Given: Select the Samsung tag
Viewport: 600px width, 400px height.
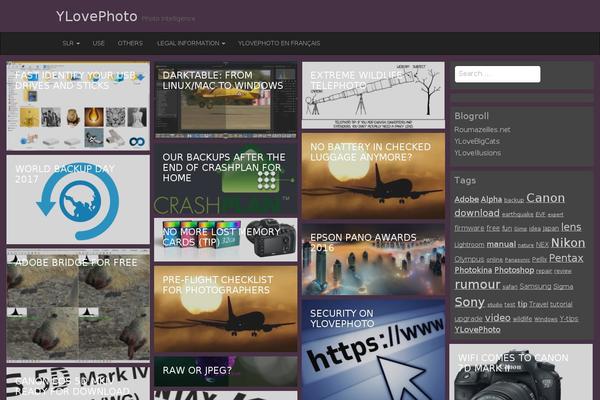Looking at the screenshot, I should [535, 286].
